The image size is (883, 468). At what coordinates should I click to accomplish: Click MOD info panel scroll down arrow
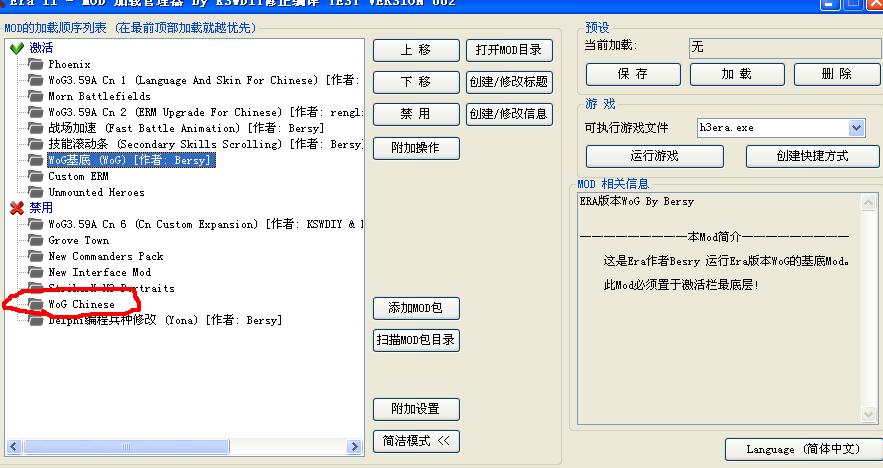click(869, 415)
